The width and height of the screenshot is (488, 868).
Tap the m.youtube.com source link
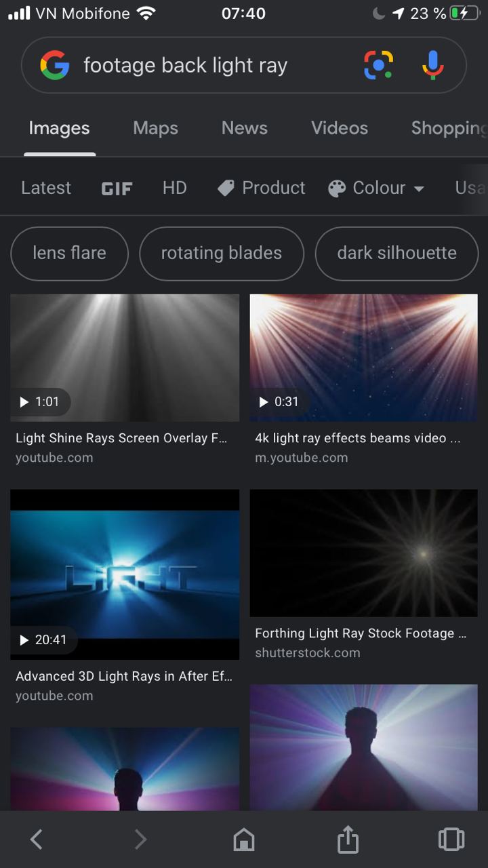302,458
